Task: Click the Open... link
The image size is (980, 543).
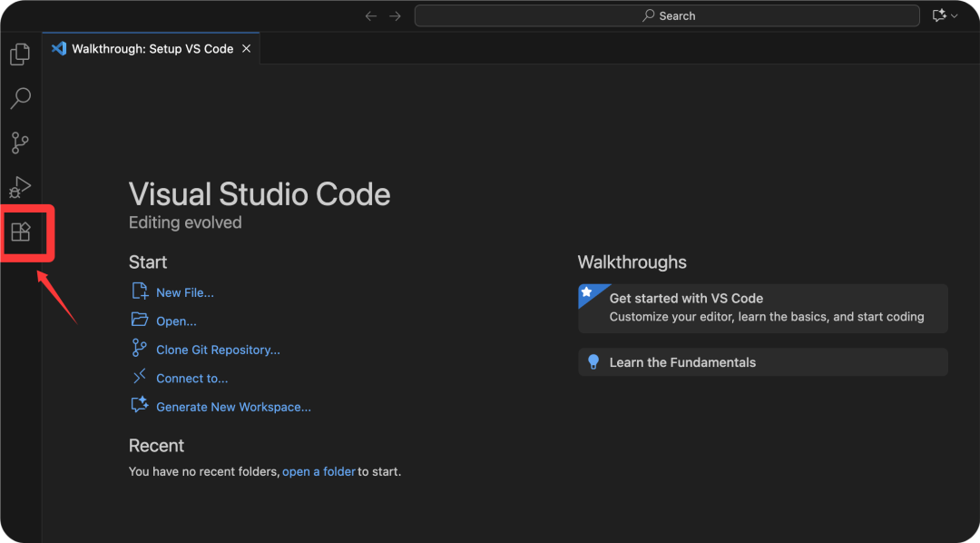Action: tap(176, 321)
